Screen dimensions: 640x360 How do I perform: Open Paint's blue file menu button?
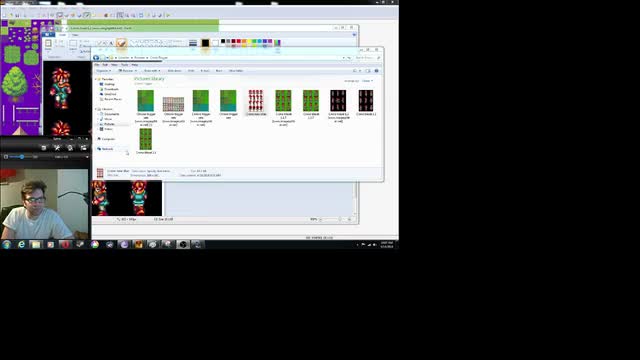point(48,35)
